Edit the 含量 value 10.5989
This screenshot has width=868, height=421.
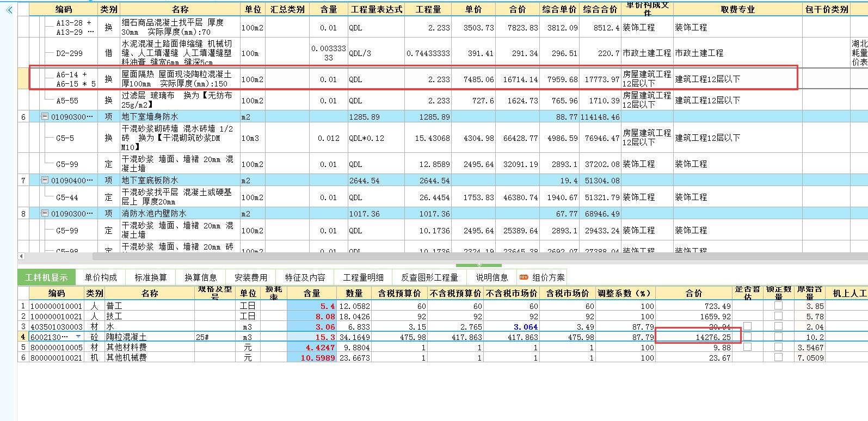point(311,357)
